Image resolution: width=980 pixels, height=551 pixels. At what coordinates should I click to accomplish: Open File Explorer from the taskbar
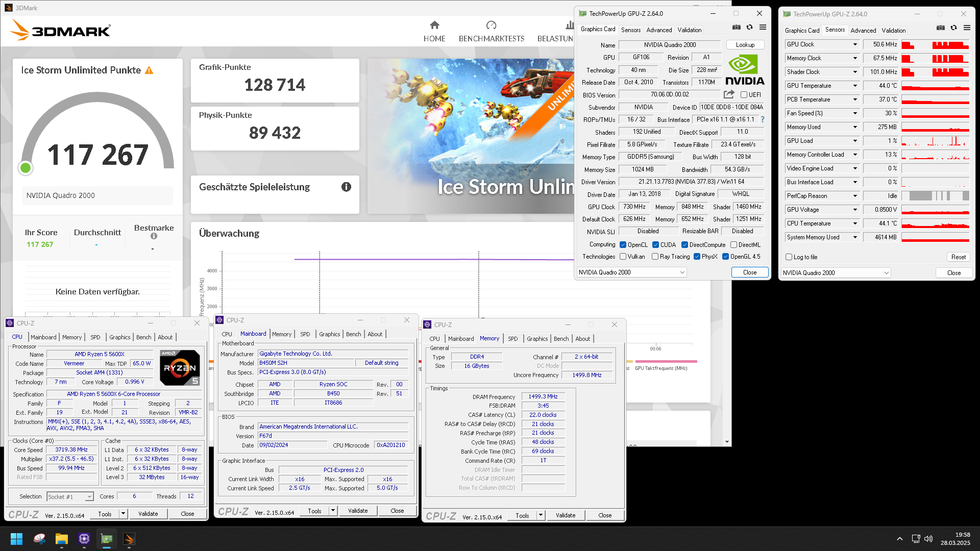[62, 539]
